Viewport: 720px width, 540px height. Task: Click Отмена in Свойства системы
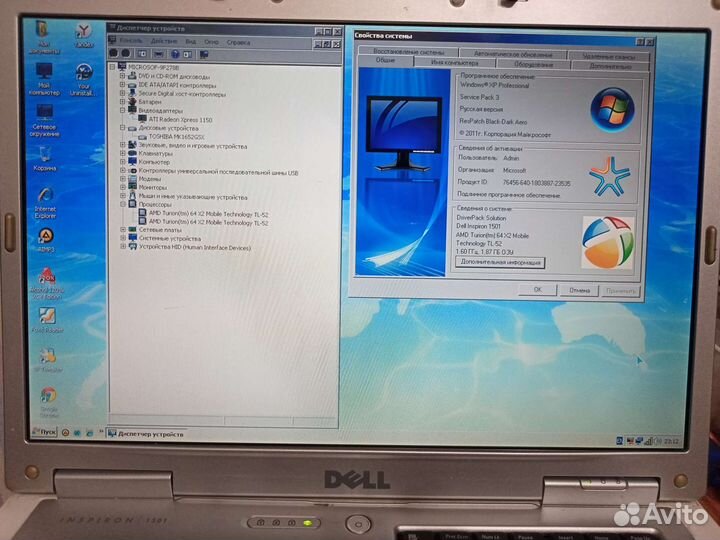coord(579,291)
